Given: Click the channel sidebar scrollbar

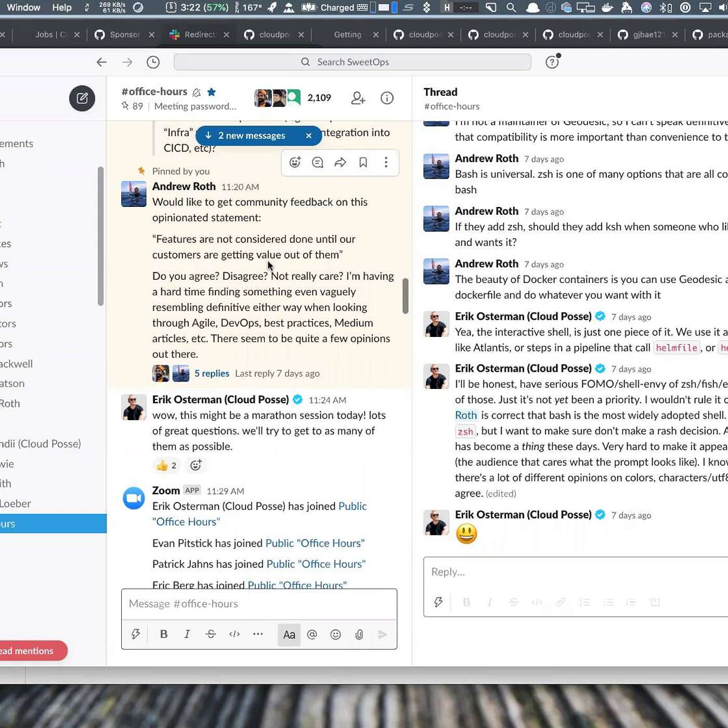Looking at the screenshot, I should pos(101,236).
